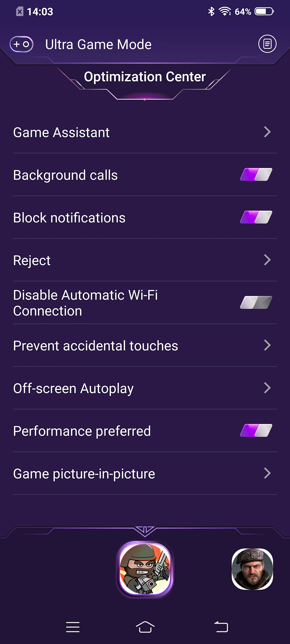290x644 pixels.
Task: Open Game picture-in-picture entry
Action: point(145,473)
